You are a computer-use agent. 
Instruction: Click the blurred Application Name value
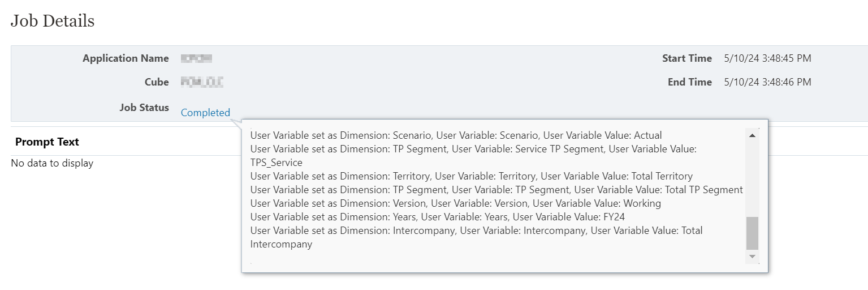point(196,58)
